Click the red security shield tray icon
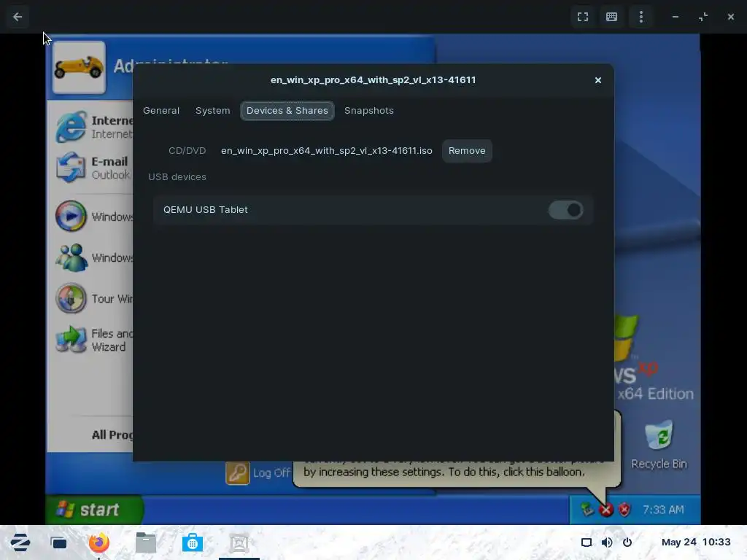Screen dimensions: 747x560 point(624,510)
